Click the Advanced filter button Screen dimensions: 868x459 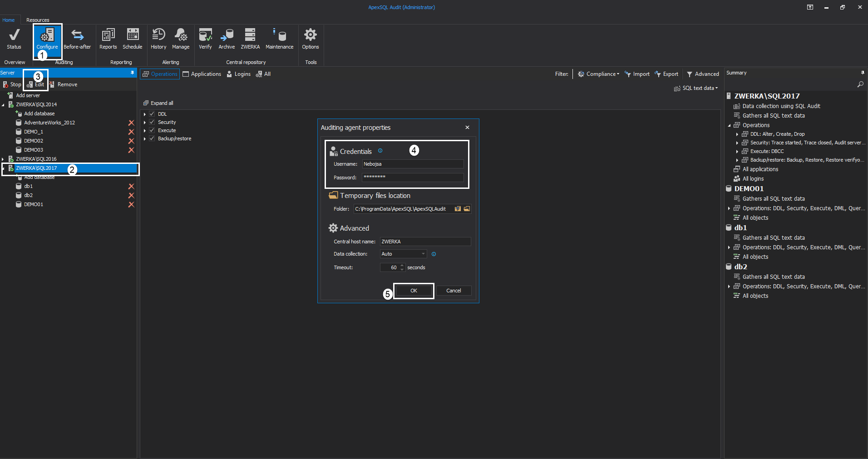(703, 74)
